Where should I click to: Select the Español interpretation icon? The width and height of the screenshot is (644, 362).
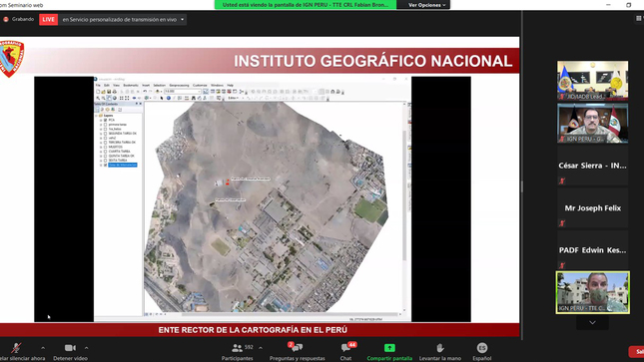(x=482, y=348)
